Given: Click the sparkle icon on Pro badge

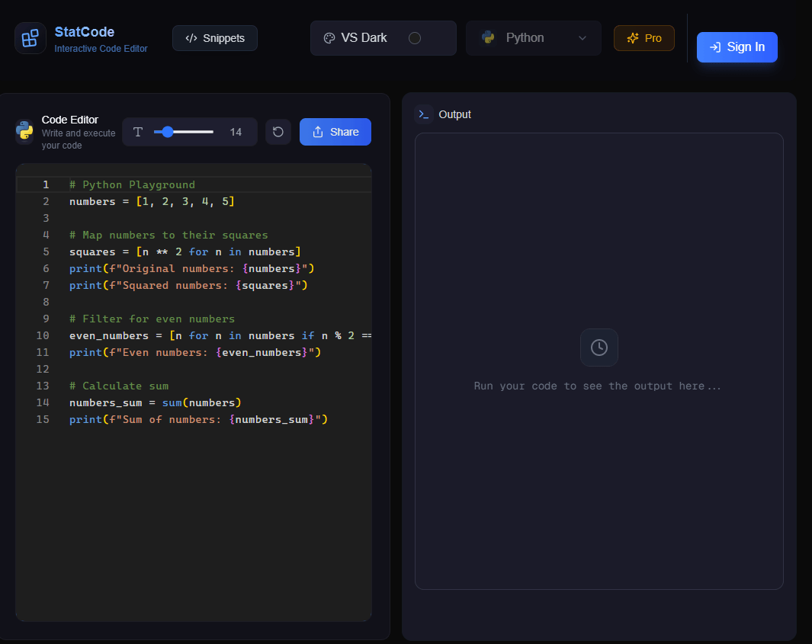Looking at the screenshot, I should click(x=632, y=38).
